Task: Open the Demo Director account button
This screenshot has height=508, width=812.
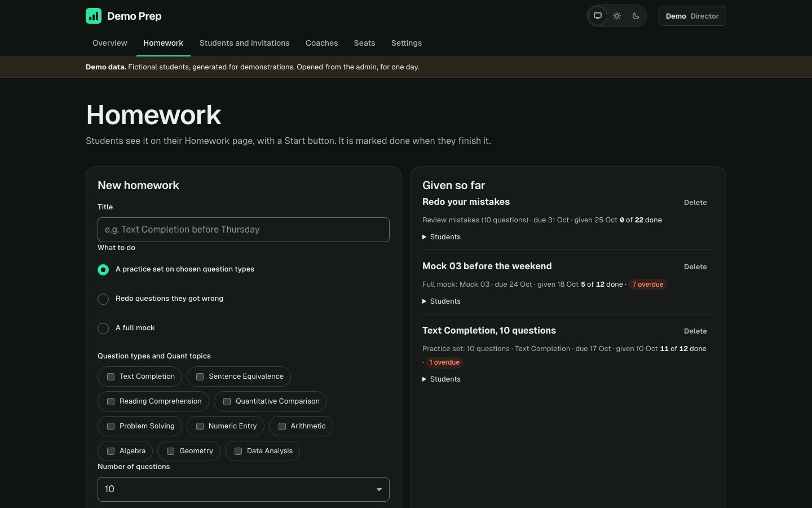Action: (x=692, y=16)
